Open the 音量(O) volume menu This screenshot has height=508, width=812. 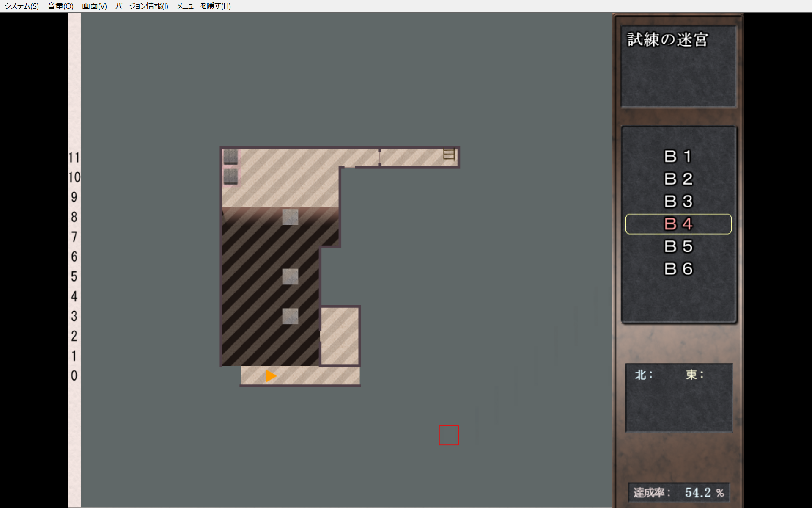pyautogui.click(x=60, y=6)
